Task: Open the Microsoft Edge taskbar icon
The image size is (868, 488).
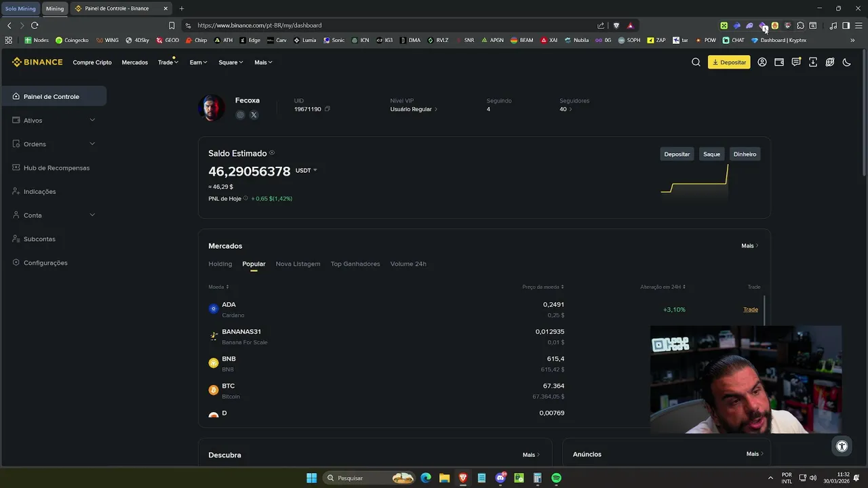Action: click(x=426, y=478)
